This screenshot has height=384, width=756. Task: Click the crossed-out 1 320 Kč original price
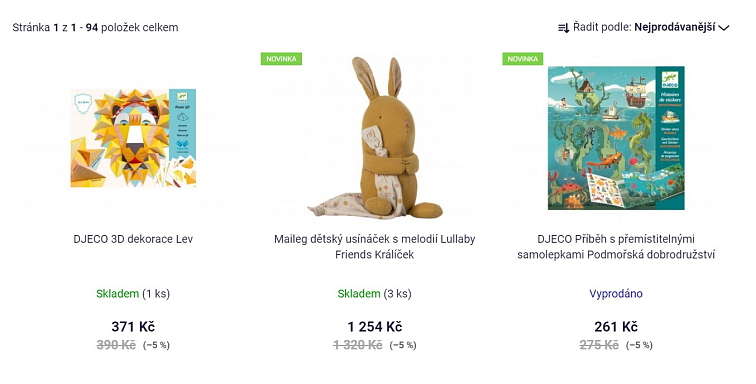point(358,345)
